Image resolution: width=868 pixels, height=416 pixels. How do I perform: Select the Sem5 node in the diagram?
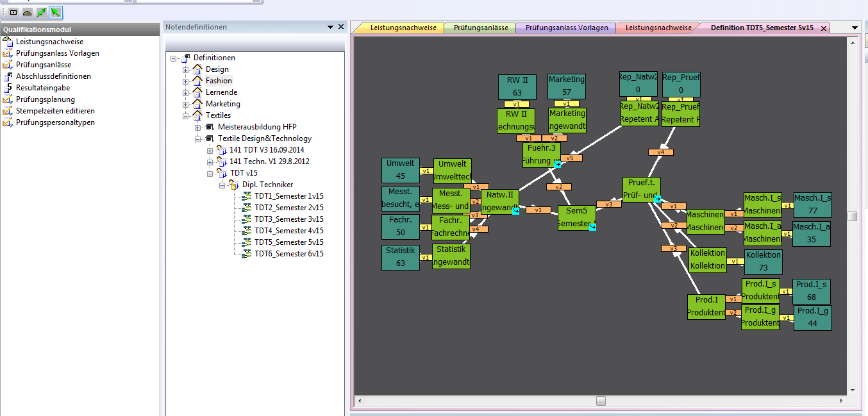576,217
